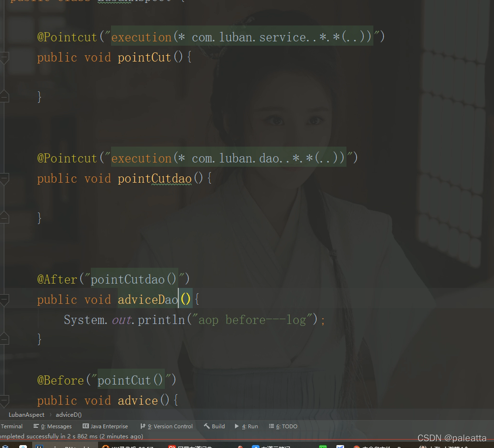This screenshot has height=448, width=494.
Task: Collapse the adviceDao() method fold marker
Action: tap(4, 300)
